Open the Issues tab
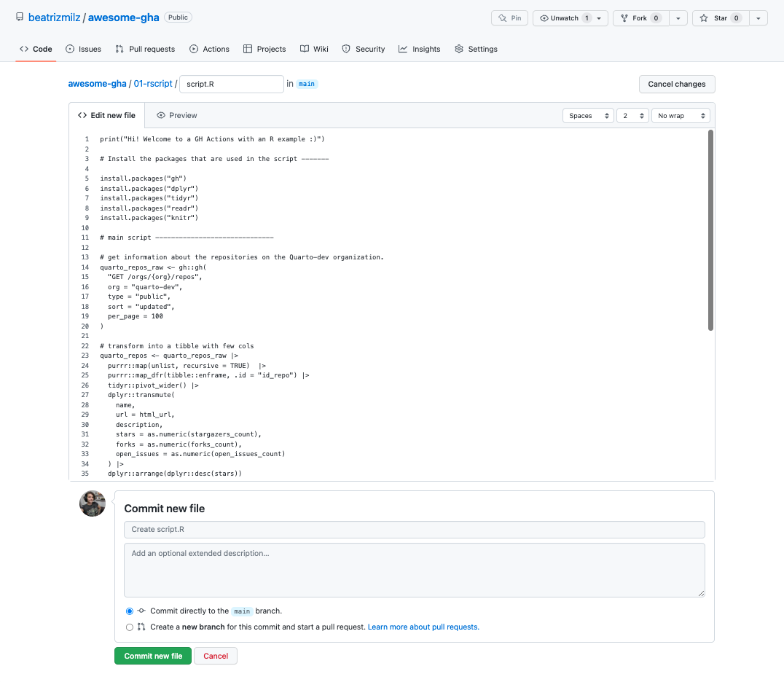 pos(83,49)
